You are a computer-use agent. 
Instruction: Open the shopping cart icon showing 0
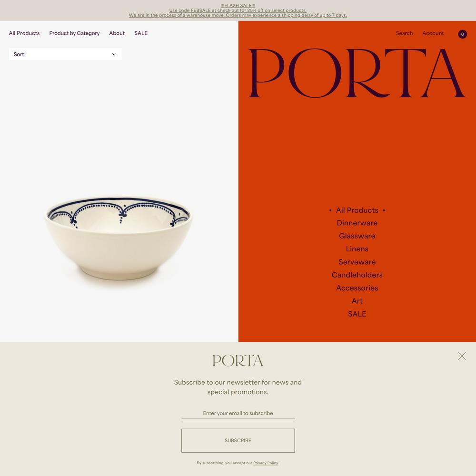click(462, 34)
